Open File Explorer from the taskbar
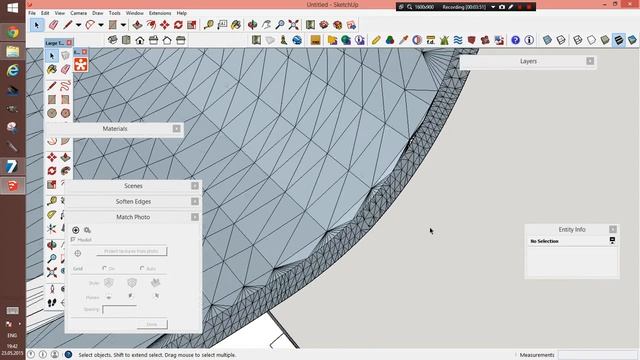 click(13, 51)
